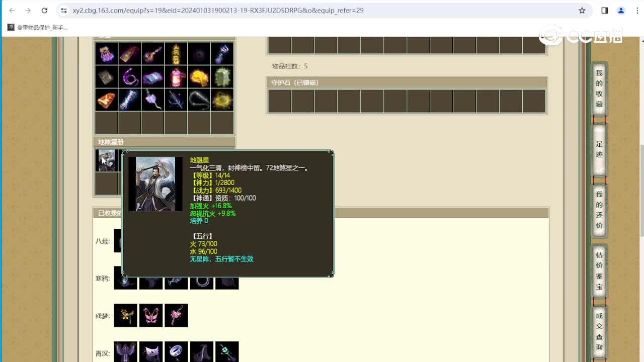Image resolution: width=644 pixels, height=362 pixels.
Task: Click the 【战力】693/1400 line
Action: [215, 191]
